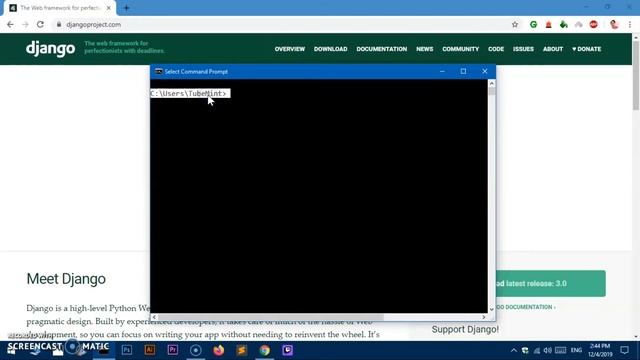Click the Command Prompt vertical scroll down arrow
This screenshot has height=360, width=640.
coord(491,309)
